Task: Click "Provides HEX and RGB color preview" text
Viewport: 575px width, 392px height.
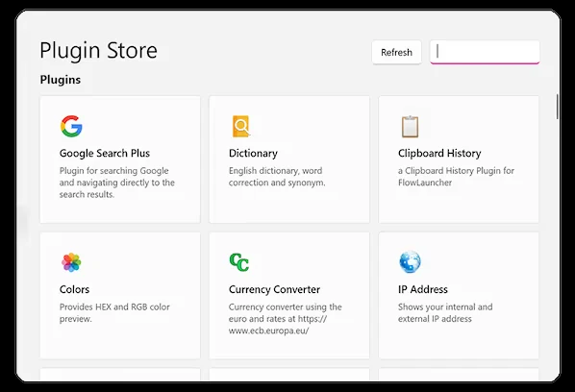Action: coord(114,312)
